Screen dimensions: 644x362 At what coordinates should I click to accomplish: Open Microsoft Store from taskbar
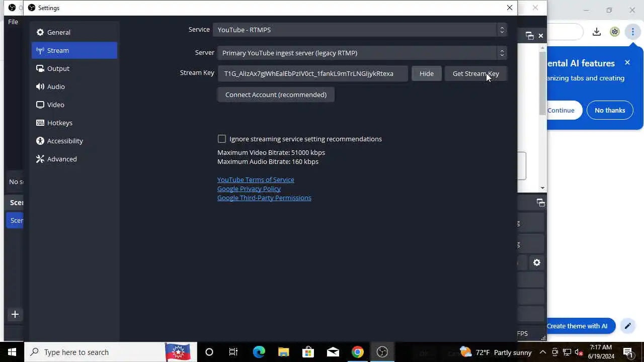pos(308,352)
